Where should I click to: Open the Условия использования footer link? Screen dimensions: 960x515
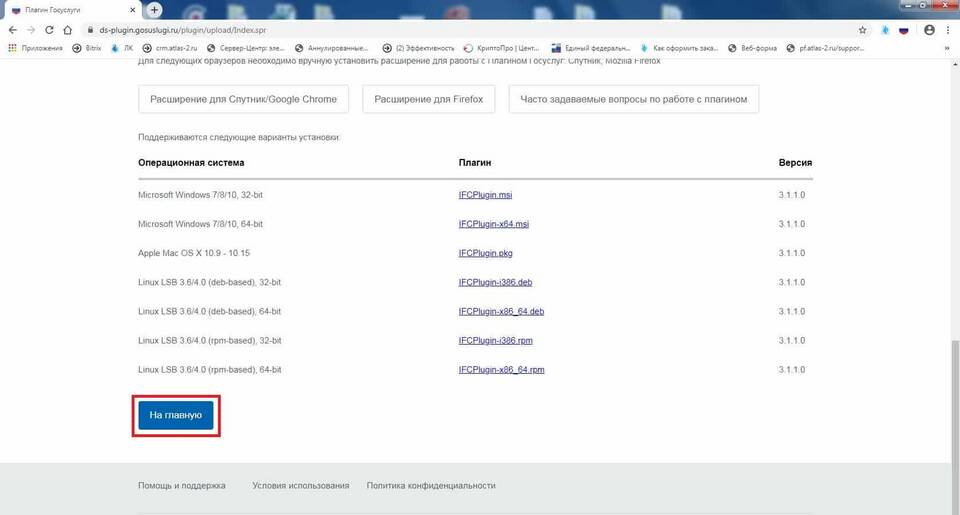coord(301,486)
